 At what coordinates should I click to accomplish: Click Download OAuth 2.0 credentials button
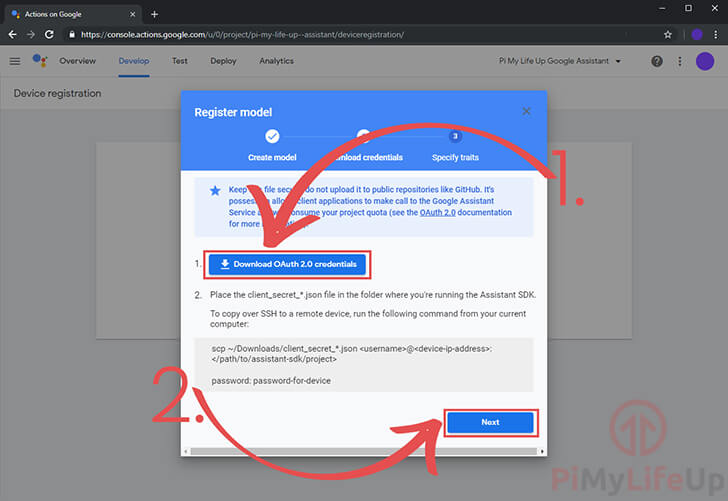tap(287, 264)
